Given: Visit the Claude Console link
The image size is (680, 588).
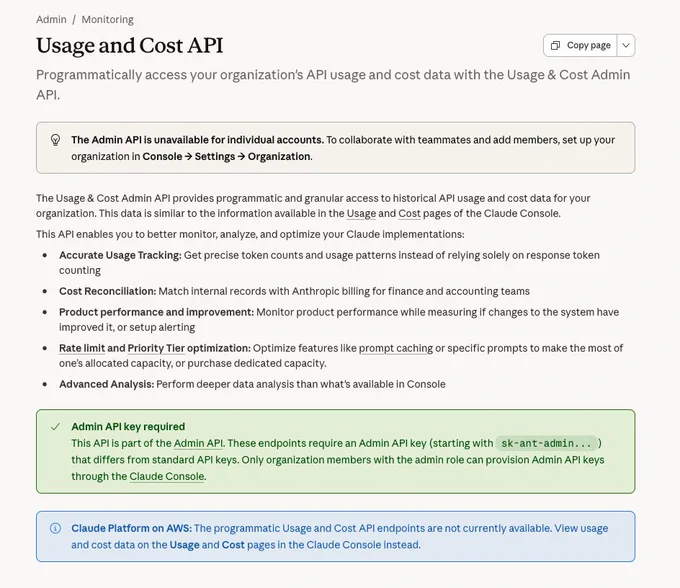Looking at the screenshot, I should [167, 476].
